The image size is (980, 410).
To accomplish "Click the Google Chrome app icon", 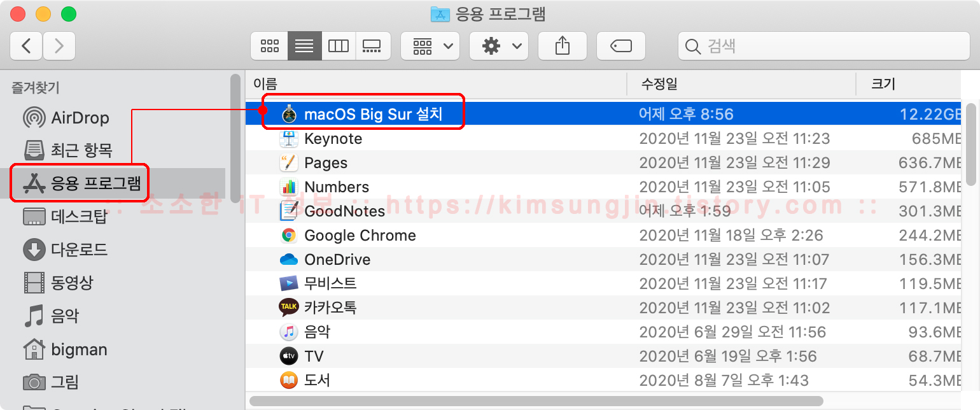I will pyautogui.click(x=289, y=236).
